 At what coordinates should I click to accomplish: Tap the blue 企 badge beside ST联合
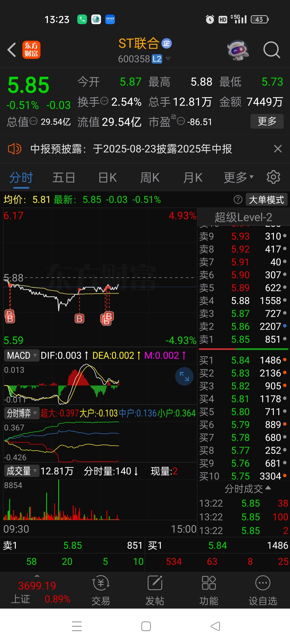(x=167, y=43)
